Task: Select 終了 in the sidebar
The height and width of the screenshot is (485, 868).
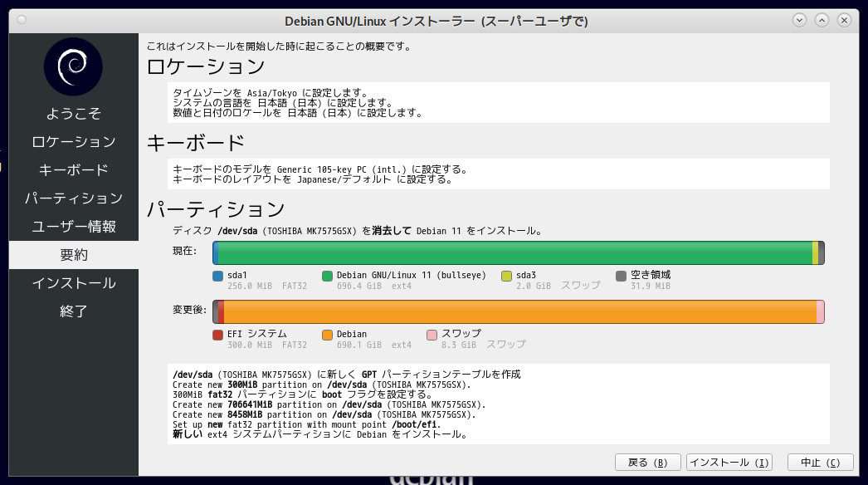Action: [74, 311]
